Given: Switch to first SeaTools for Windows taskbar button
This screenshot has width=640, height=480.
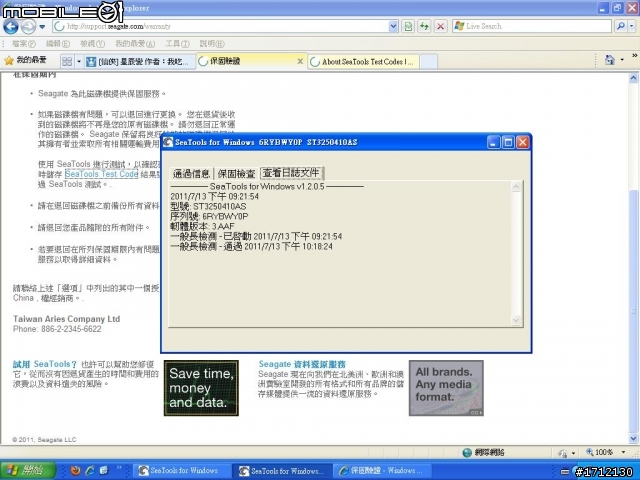Looking at the screenshot, I should pyautogui.click(x=182, y=471).
